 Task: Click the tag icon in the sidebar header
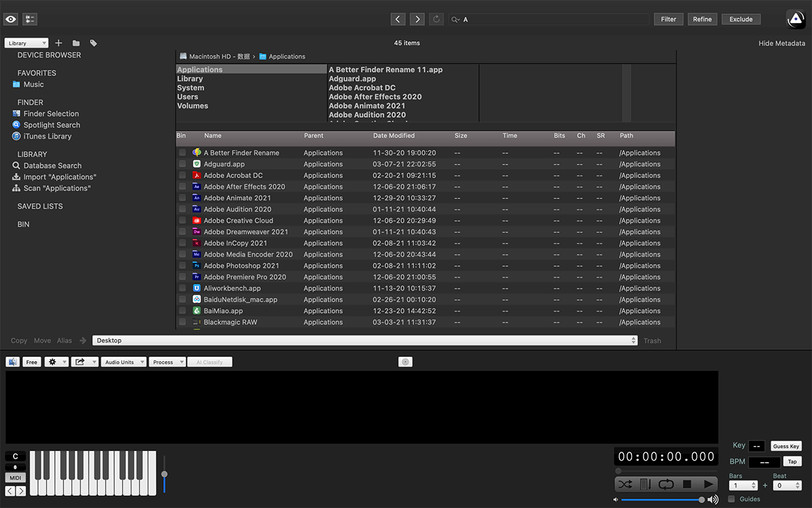93,43
